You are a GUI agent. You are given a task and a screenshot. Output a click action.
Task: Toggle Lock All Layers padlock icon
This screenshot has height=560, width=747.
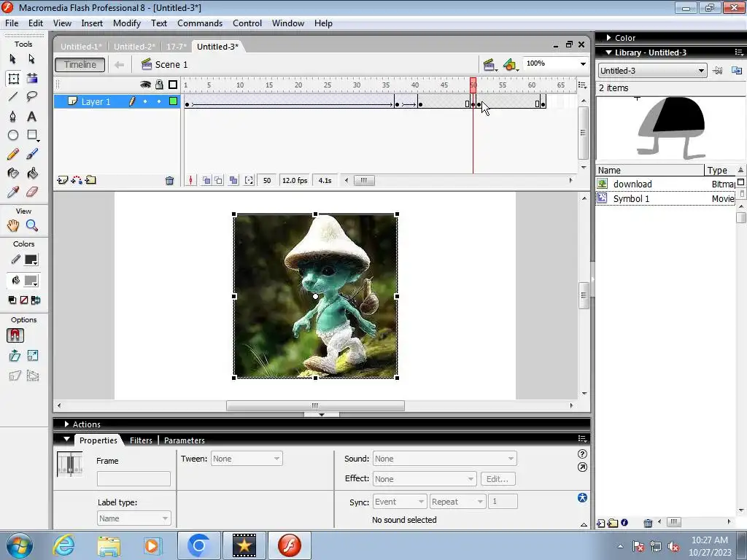coord(159,85)
